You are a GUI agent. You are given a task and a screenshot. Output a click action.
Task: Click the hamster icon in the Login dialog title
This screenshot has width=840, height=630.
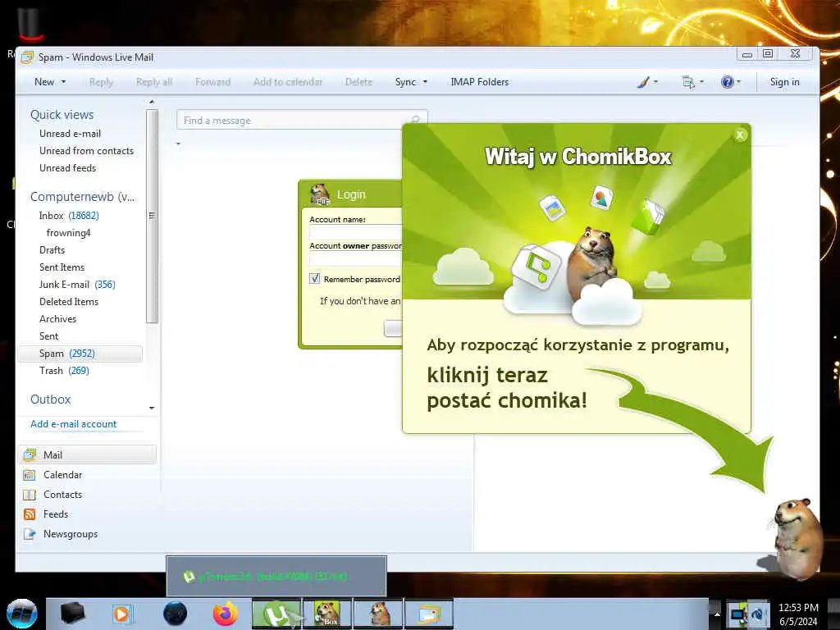320,194
